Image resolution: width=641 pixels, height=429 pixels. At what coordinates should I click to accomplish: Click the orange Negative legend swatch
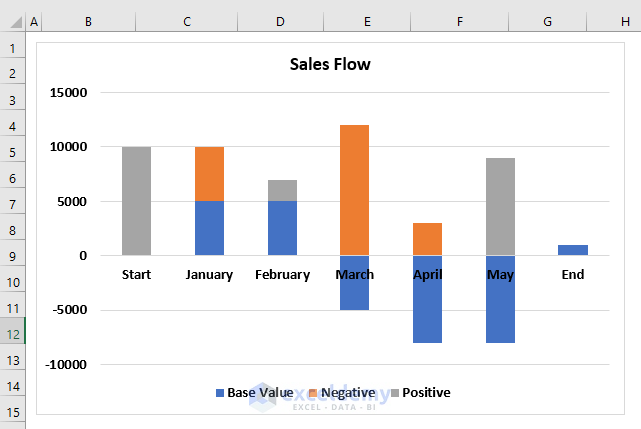coord(312,393)
